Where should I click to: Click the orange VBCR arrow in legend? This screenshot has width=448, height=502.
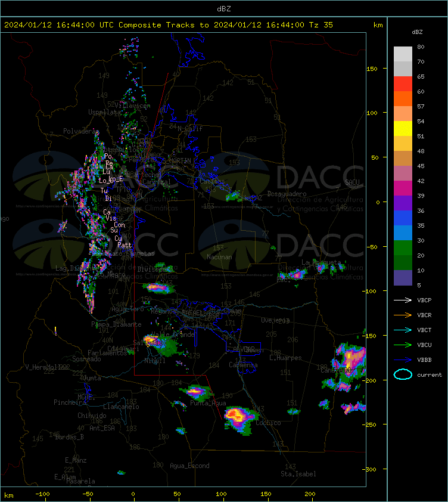(403, 315)
